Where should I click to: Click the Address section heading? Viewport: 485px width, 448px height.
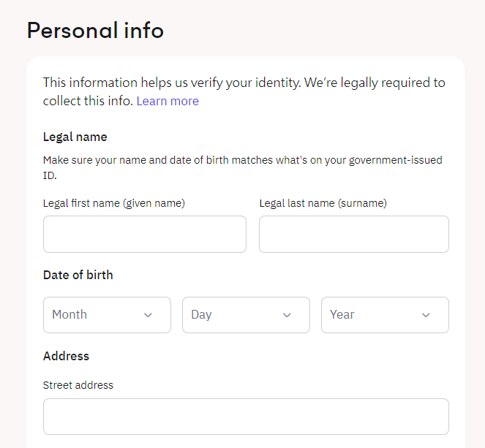click(x=66, y=356)
